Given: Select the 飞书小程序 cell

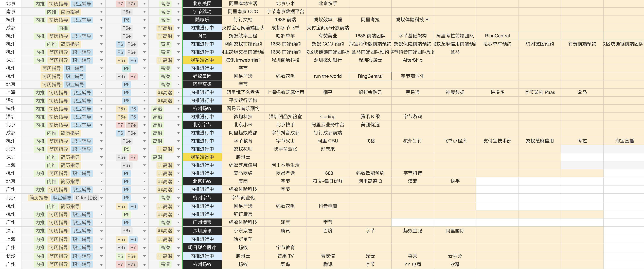Looking at the screenshot, I should coord(455,141).
